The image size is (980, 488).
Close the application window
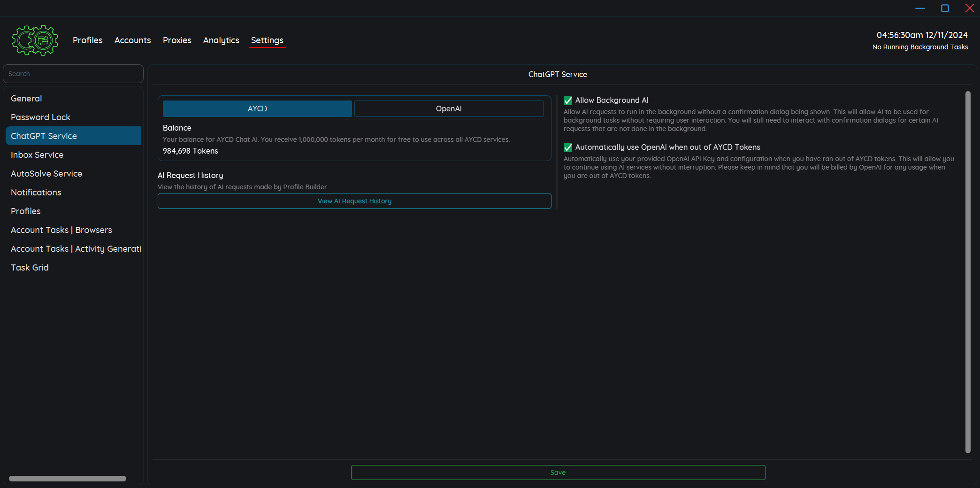coord(969,8)
